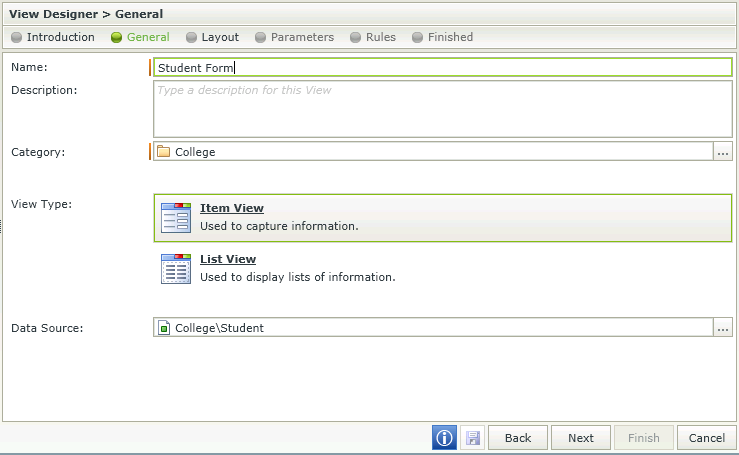Click the Item View icon

click(x=176, y=218)
